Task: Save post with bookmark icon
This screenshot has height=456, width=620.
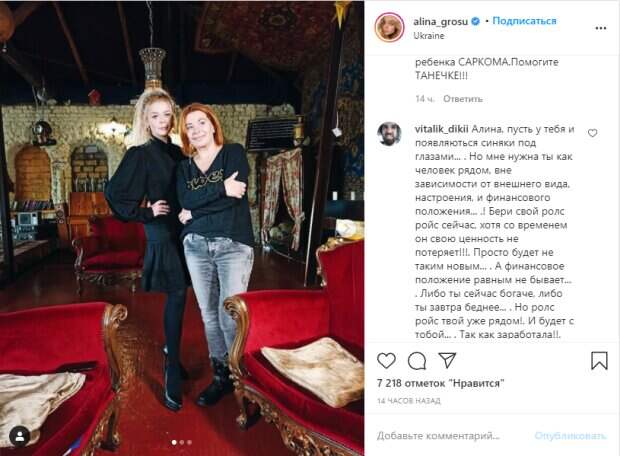Action: tap(599, 360)
